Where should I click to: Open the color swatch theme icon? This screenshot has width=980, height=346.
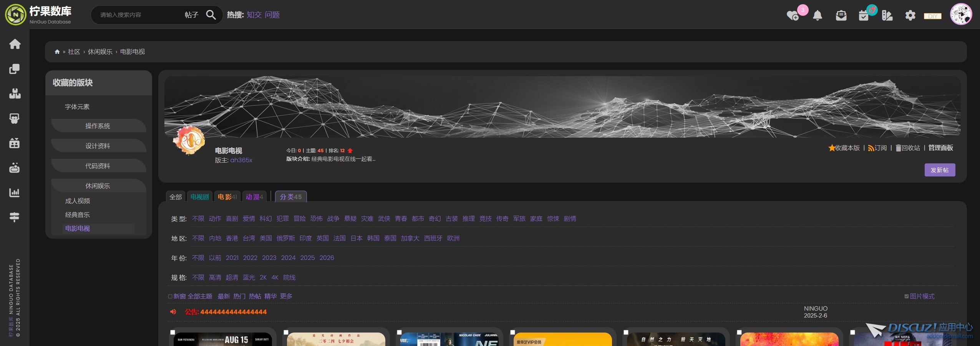coord(887,15)
